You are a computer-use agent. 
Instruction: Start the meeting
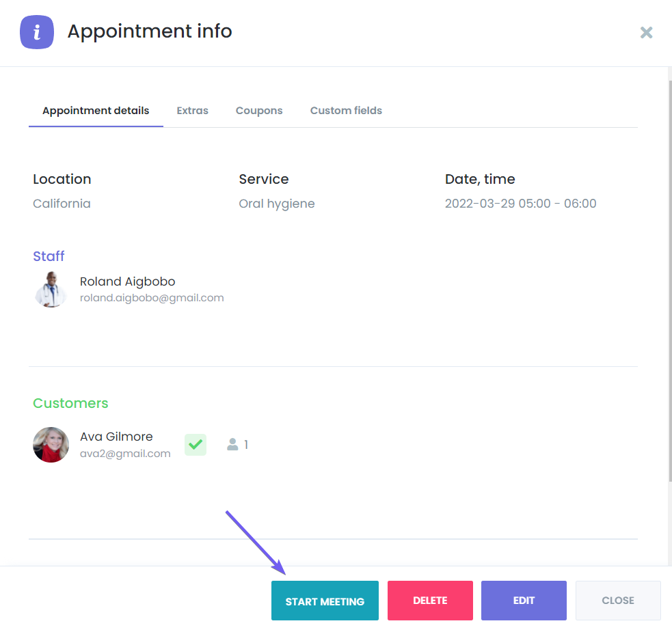click(x=325, y=600)
